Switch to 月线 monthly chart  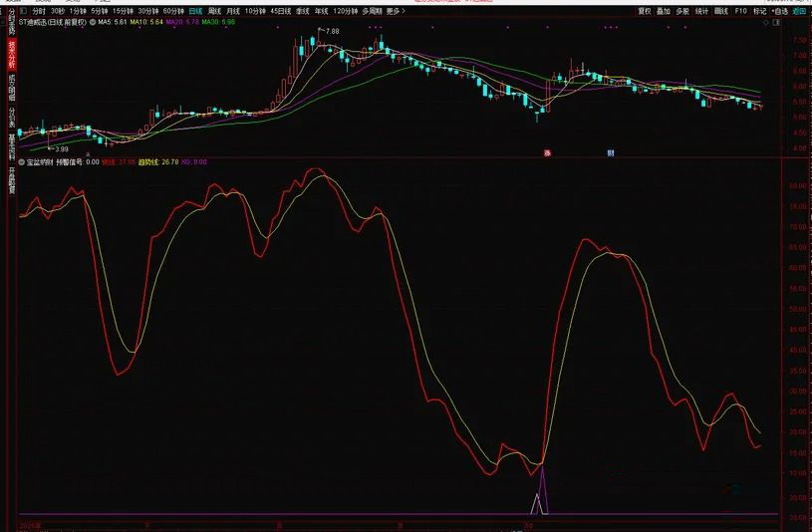(233, 11)
